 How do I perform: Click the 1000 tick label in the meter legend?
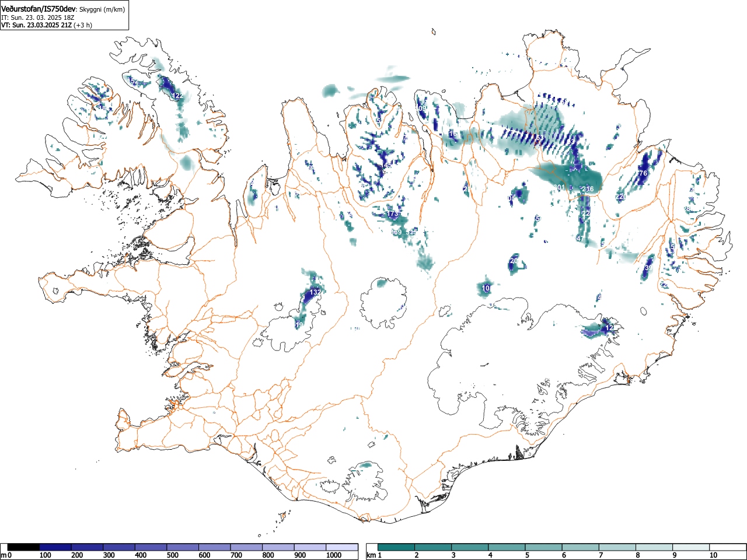333,555
